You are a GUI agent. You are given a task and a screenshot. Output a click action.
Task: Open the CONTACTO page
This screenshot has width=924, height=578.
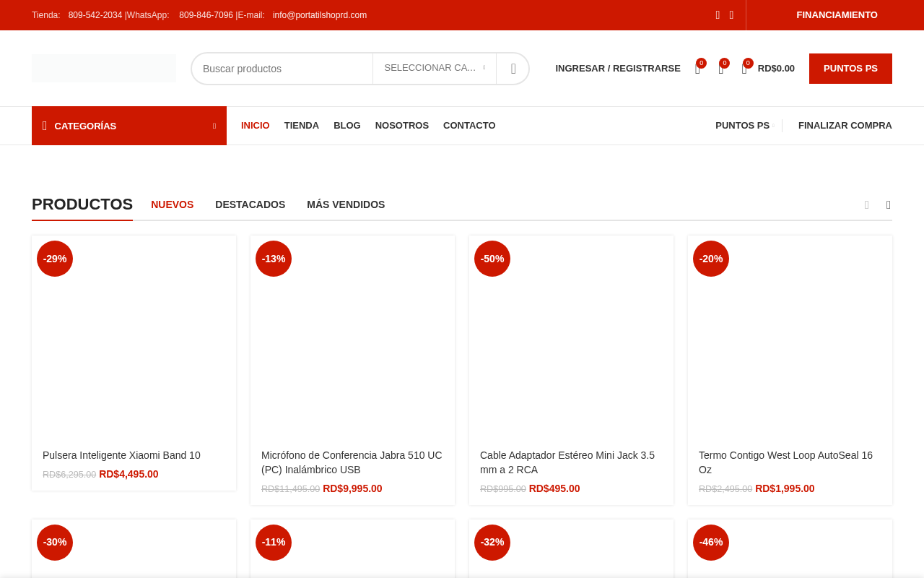469,126
